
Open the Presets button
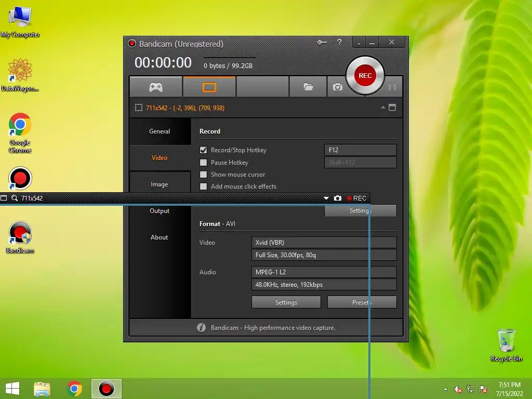[x=362, y=302]
